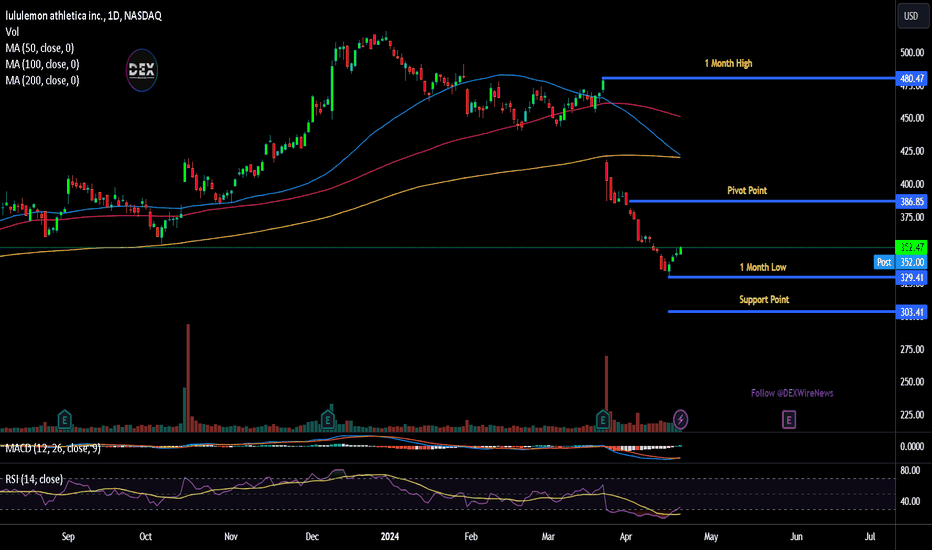This screenshot has height=550, width=932.
Task: Click the 386.85 price tag
Action: [912, 202]
